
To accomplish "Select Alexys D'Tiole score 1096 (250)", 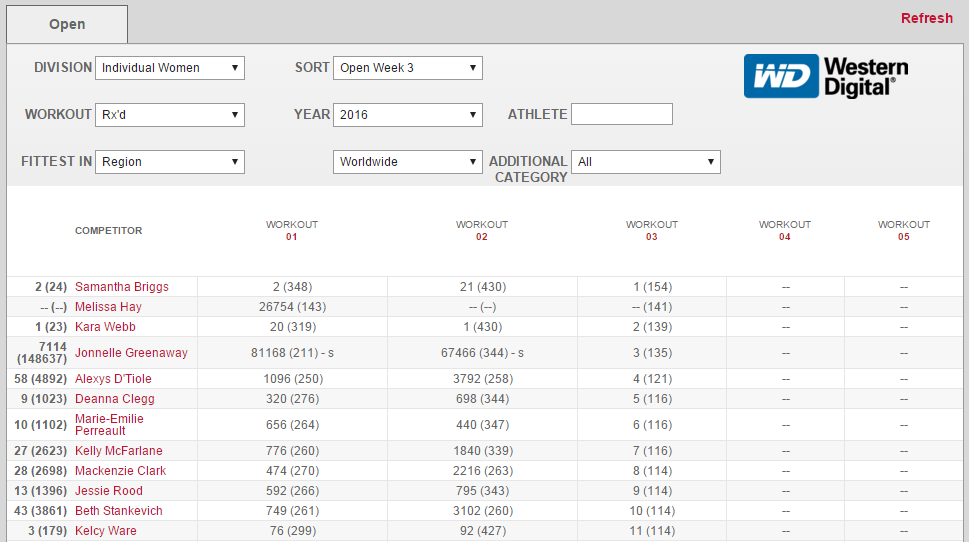I will point(293,379).
